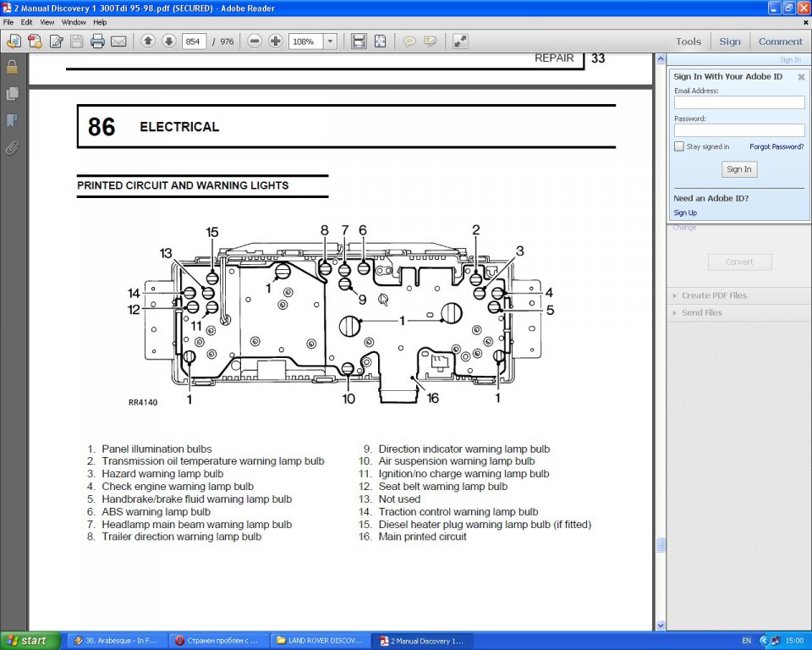Open the View menu

click(47, 22)
